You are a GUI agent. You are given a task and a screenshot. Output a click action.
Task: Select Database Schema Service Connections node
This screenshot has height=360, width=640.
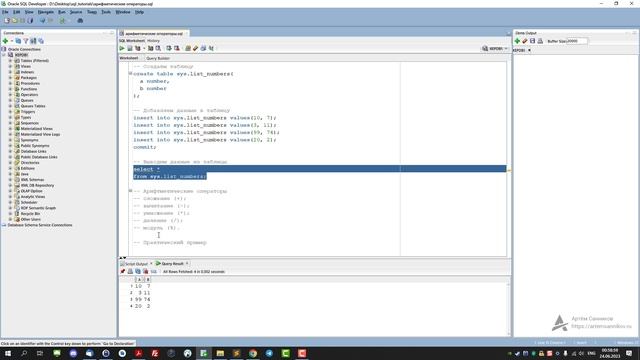(x=40, y=225)
